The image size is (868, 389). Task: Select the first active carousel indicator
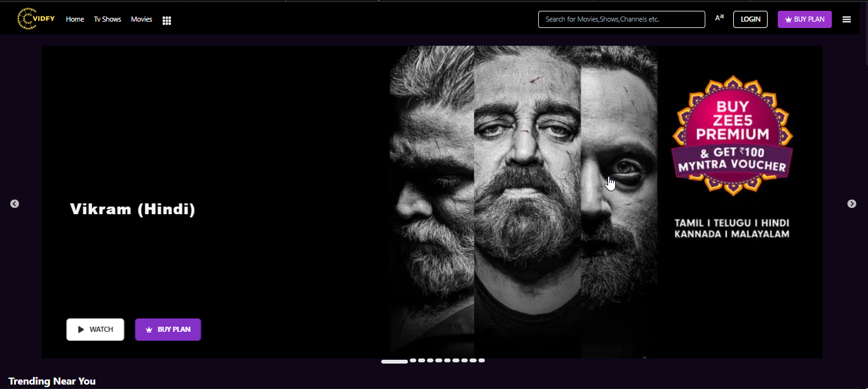[x=394, y=361]
